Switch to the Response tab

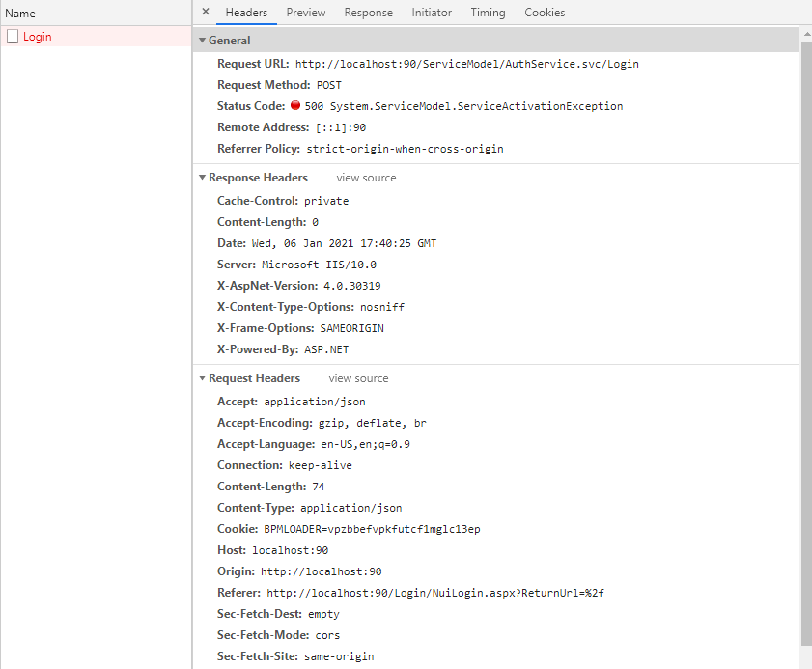click(x=368, y=13)
